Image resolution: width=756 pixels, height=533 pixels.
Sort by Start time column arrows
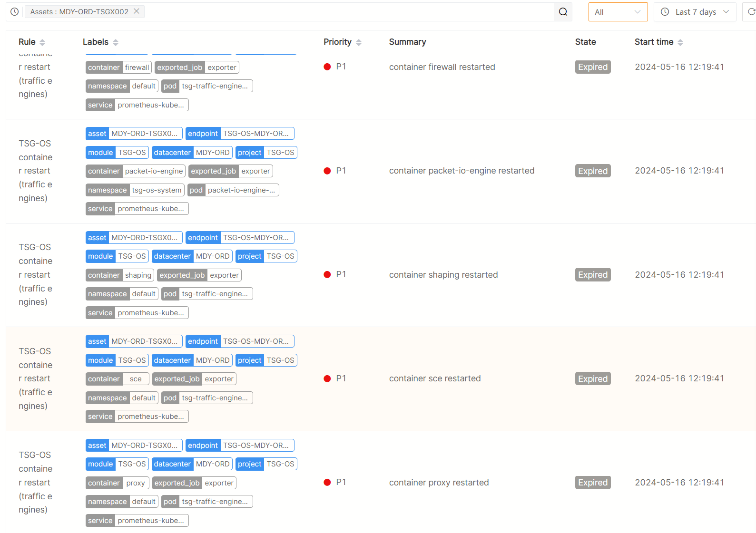click(680, 42)
